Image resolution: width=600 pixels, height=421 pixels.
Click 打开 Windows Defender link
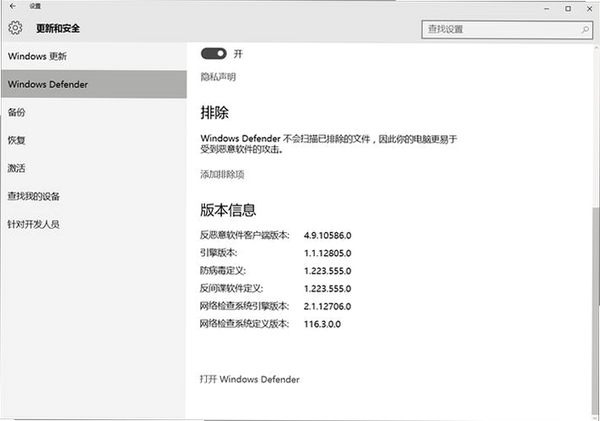[249, 379]
